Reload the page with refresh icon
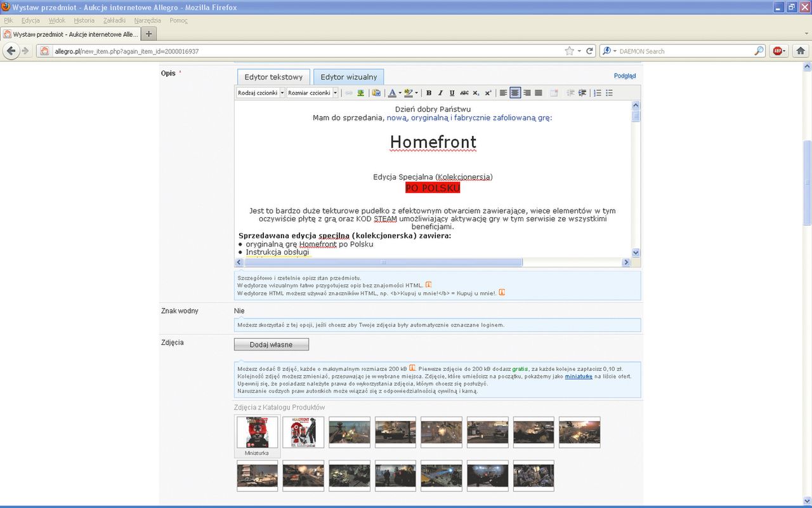 click(x=589, y=51)
